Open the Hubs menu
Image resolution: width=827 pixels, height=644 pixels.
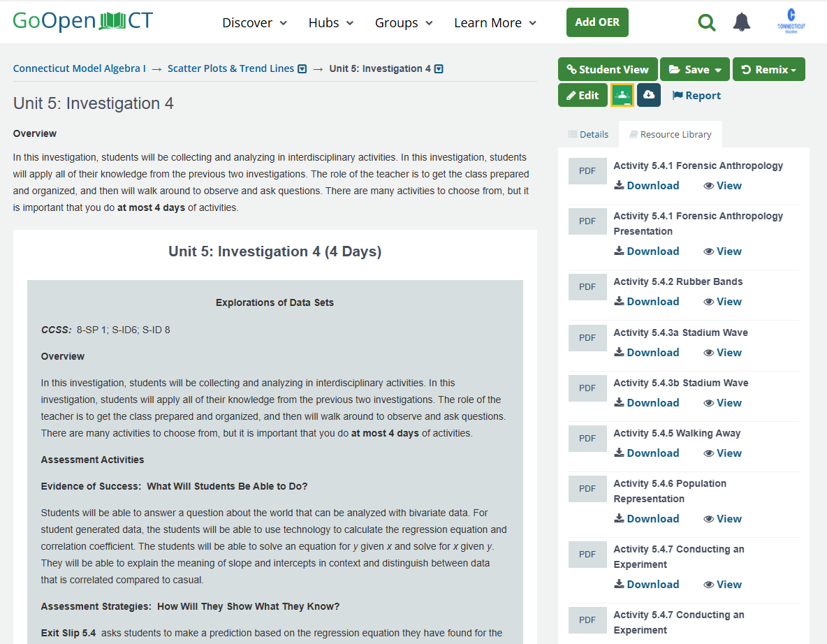pyautogui.click(x=331, y=23)
